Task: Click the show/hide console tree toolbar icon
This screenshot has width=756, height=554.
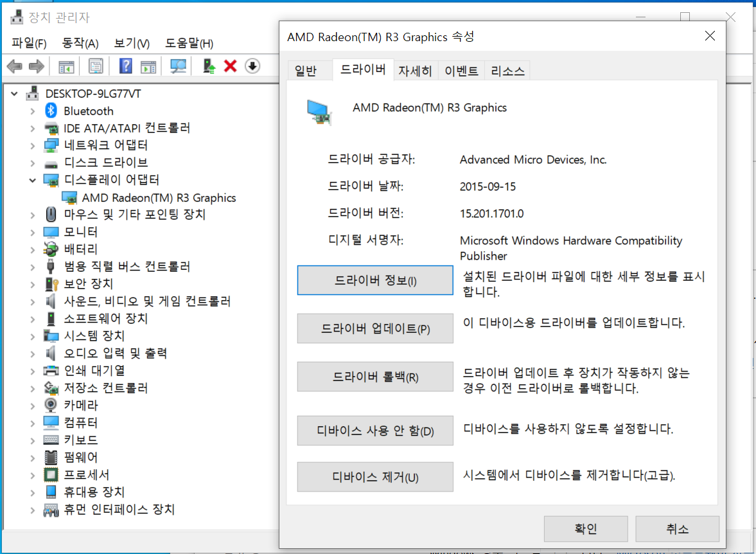Action: pos(66,66)
